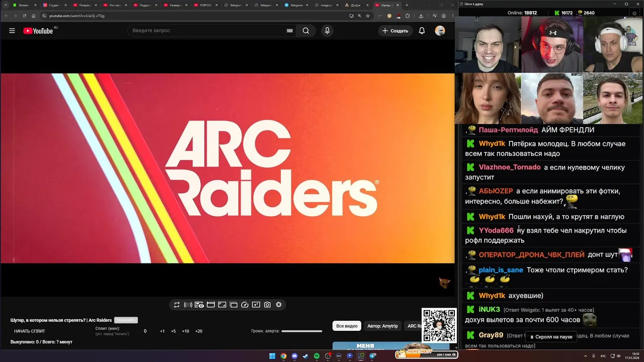
Task: Click chat username Gray89
Action: pyautogui.click(x=491, y=335)
